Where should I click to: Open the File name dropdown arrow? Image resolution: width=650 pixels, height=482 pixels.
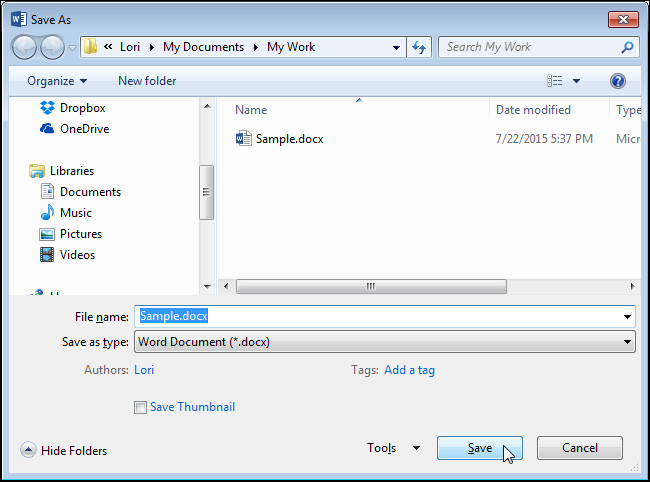tap(627, 317)
